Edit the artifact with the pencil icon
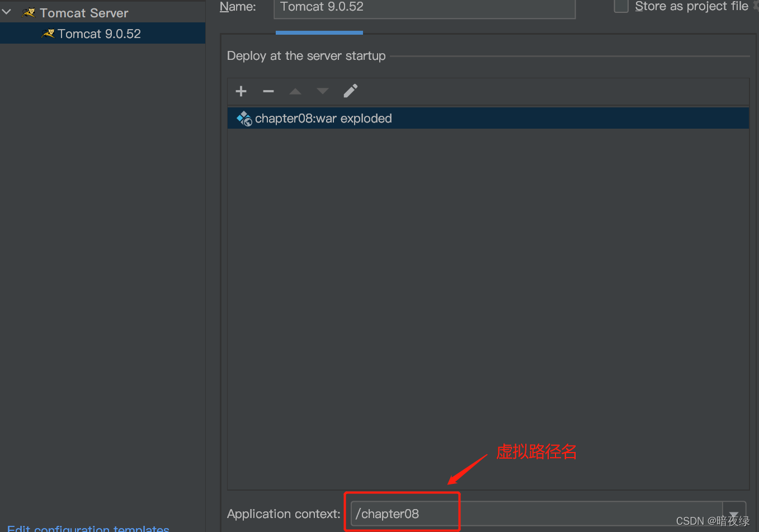This screenshot has height=532, width=759. pyautogui.click(x=351, y=91)
